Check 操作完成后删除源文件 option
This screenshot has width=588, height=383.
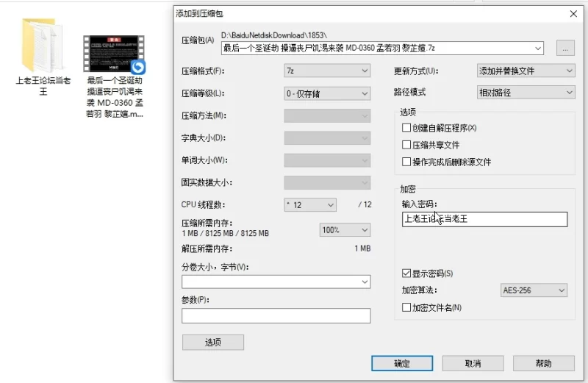[x=406, y=162]
